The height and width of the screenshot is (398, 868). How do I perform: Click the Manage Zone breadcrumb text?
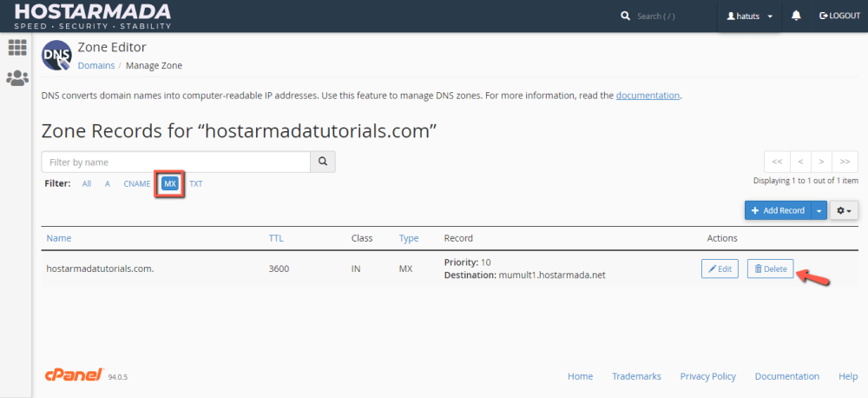[154, 65]
